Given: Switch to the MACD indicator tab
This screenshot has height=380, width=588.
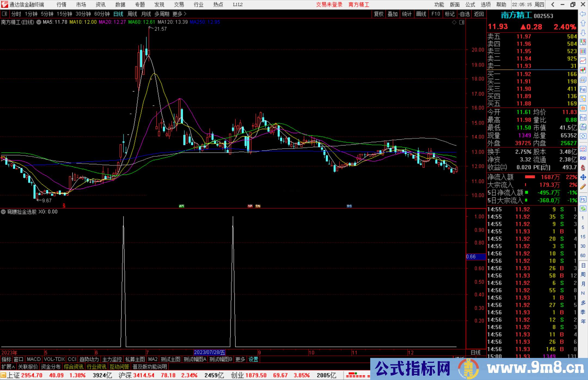Looking at the screenshot, I should coord(33,359).
